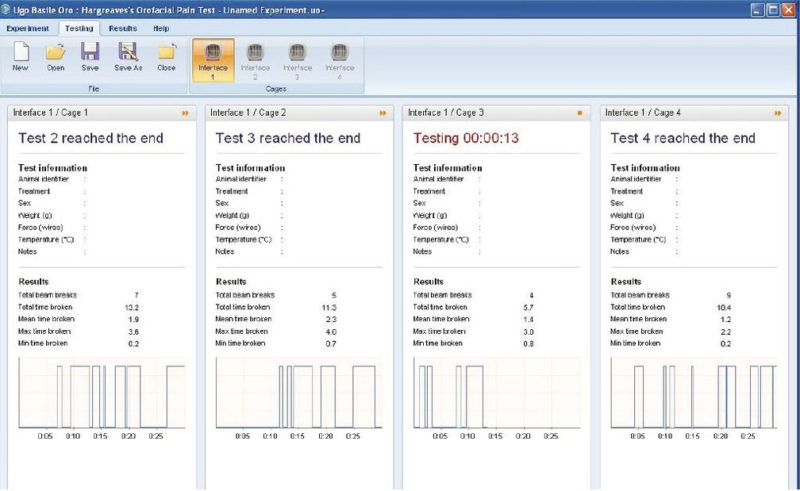This screenshot has height=491, width=800.
Task: Click Cage 1 beam break graph
Action: [x=102, y=392]
